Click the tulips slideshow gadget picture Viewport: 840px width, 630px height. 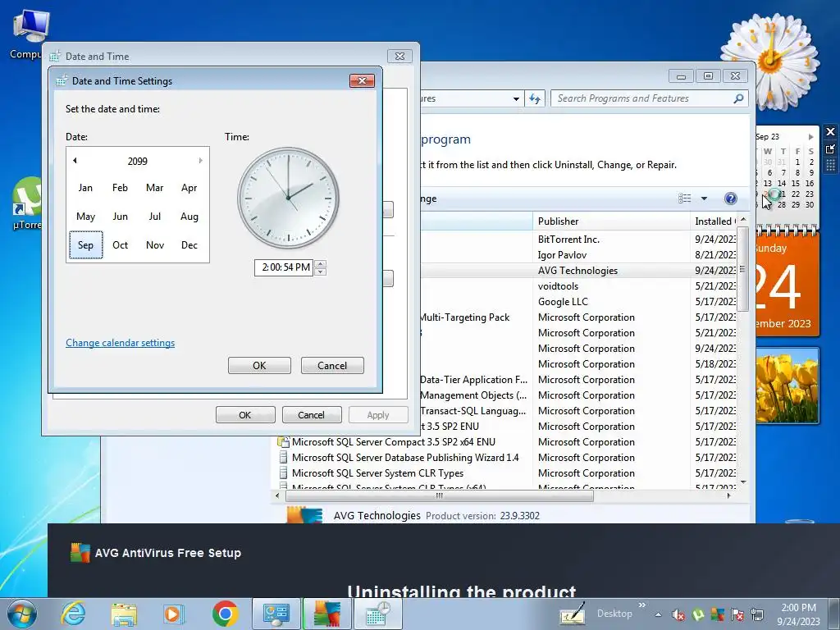[x=787, y=386]
